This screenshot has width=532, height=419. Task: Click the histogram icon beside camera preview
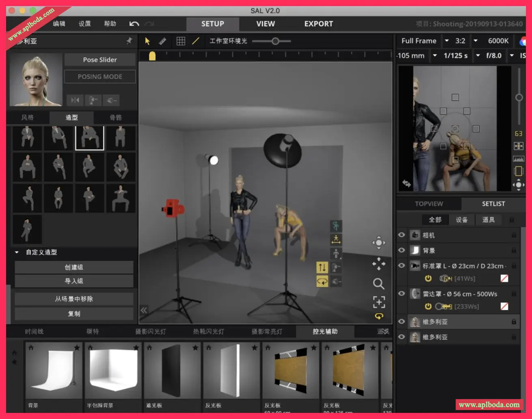(519, 158)
